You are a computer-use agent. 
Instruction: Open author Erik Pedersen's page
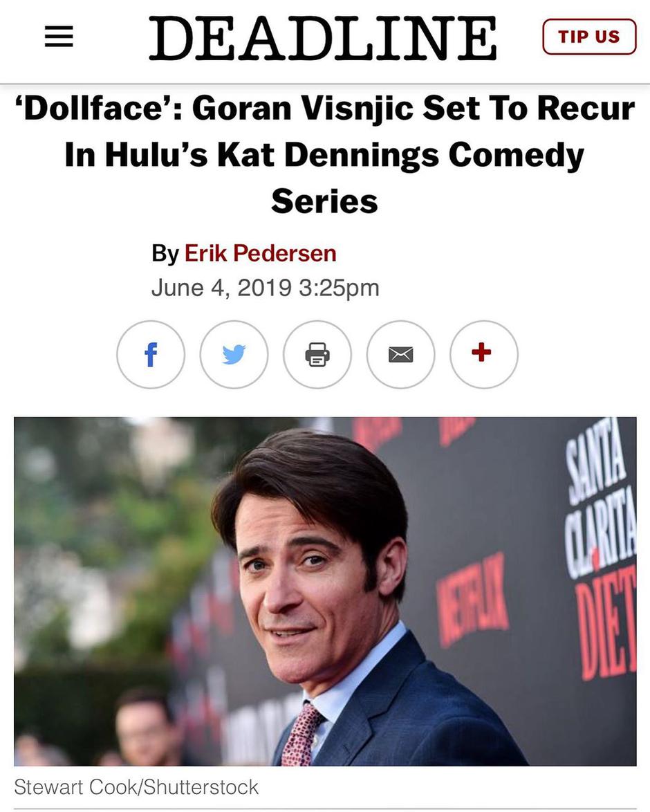261,253
